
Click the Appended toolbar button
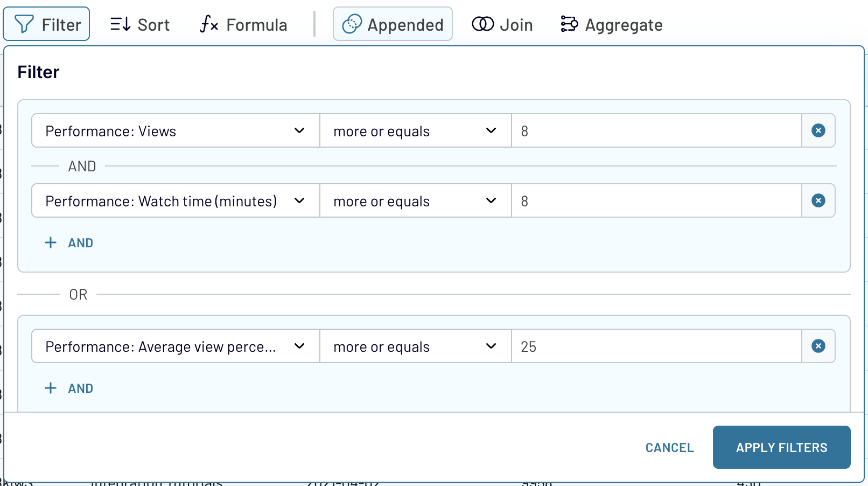[393, 24]
